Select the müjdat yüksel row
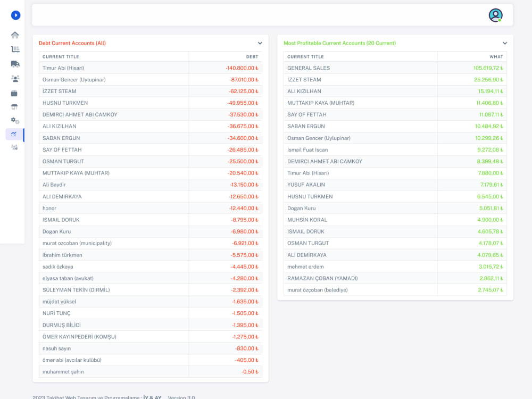 pos(151,302)
